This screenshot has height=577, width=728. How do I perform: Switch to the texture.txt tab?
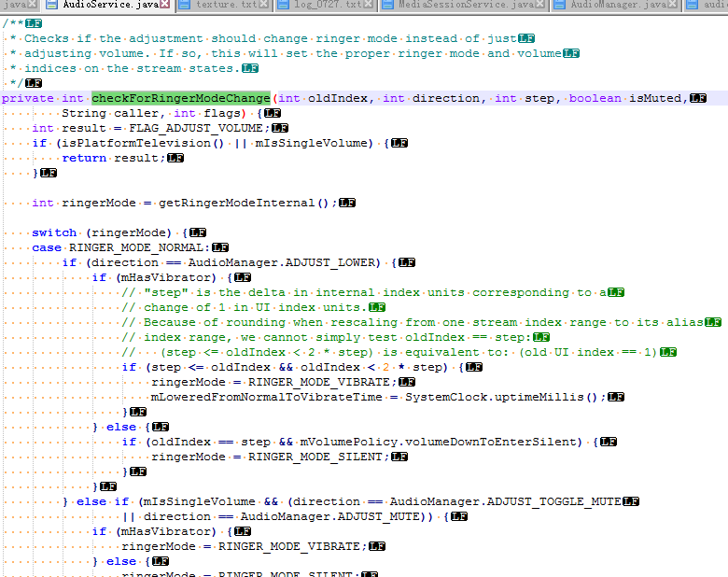[224, 5]
